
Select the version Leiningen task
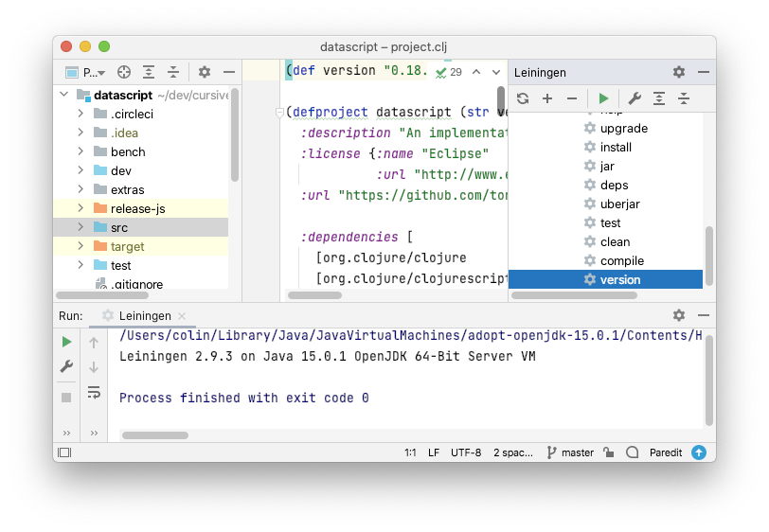pyautogui.click(x=606, y=279)
